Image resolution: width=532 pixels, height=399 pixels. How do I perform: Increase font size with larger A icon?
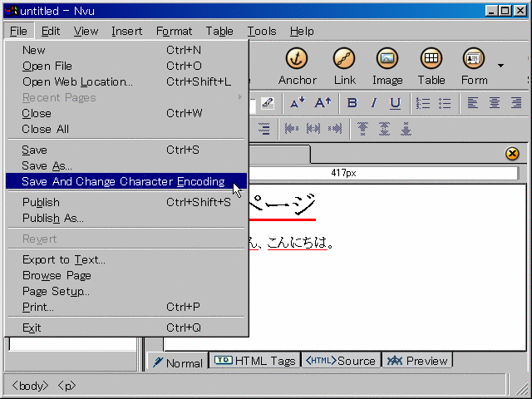pos(323,102)
